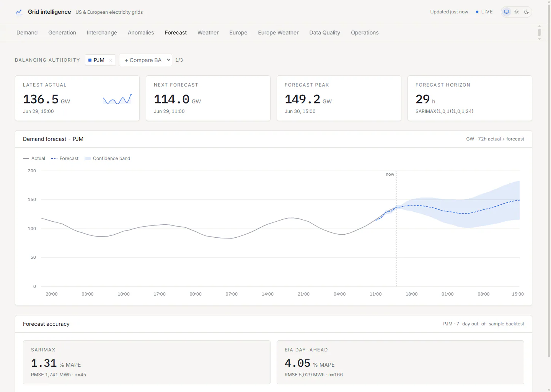551x392 pixels.
Task: Switch to system theme monitor icon
Action: [x=507, y=12]
